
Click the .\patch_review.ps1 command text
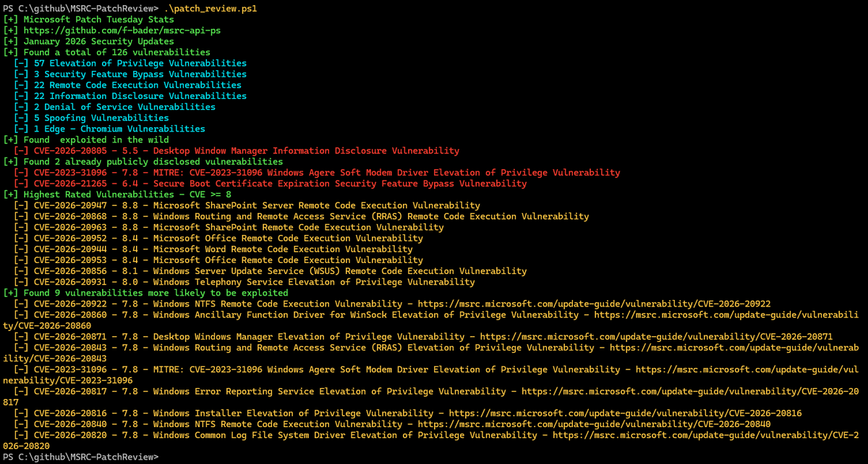(210, 9)
